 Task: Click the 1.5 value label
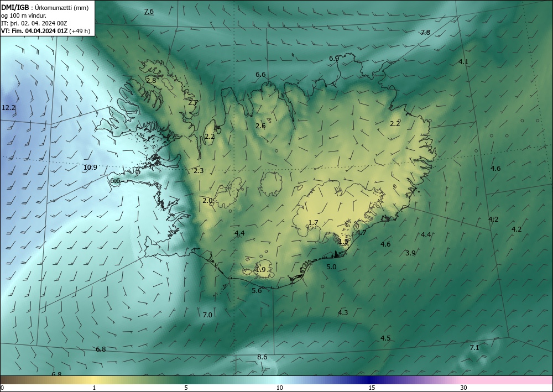[343, 242]
